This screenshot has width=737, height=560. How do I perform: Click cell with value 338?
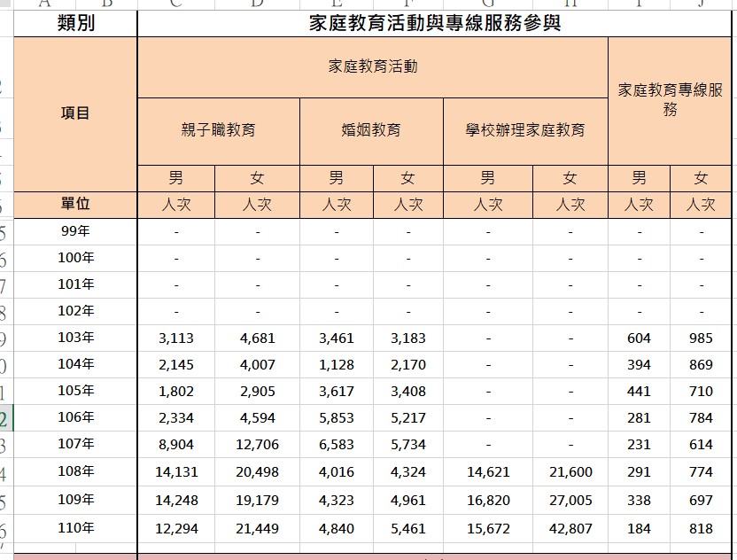click(x=639, y=500)
